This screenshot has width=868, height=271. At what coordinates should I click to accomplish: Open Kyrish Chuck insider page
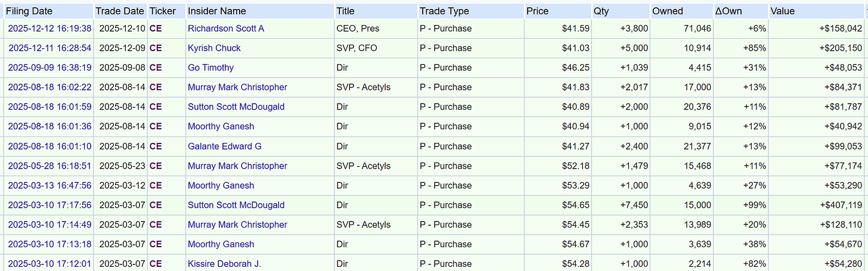tap(214, 48)
